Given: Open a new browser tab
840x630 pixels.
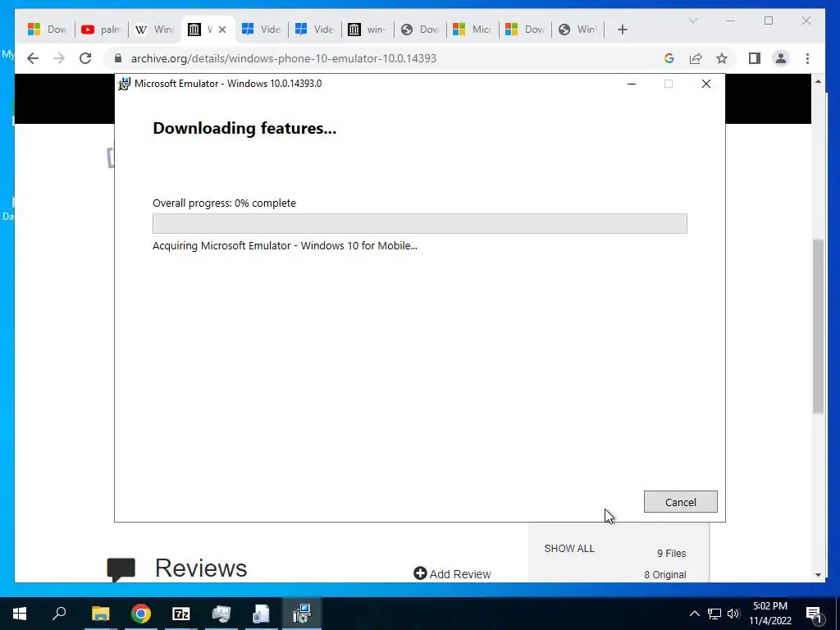Looking at the screenshot, I should point(622,30).
